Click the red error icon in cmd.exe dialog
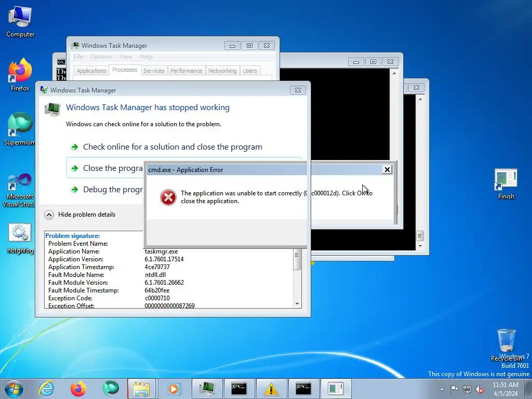The width and height of the screenshot is (532, 399). pyautogui.click(x=168, y=197)
